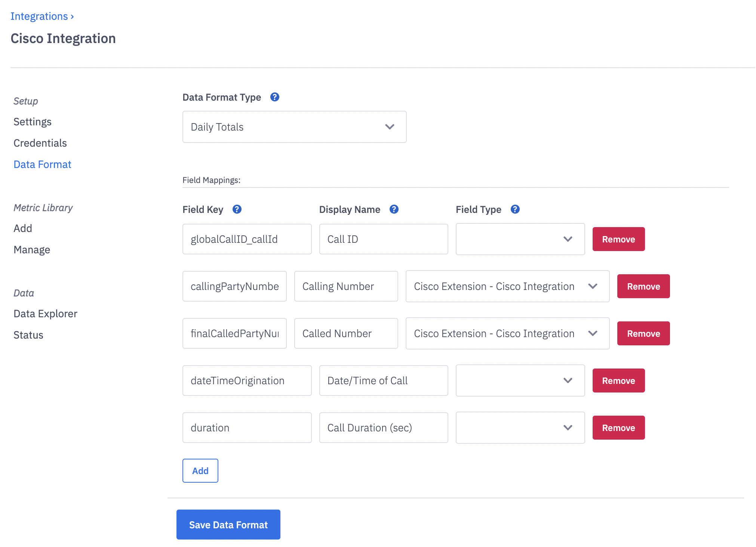
Task: Click help icon beside Data Format Type
Action: (x=274, y=97)
